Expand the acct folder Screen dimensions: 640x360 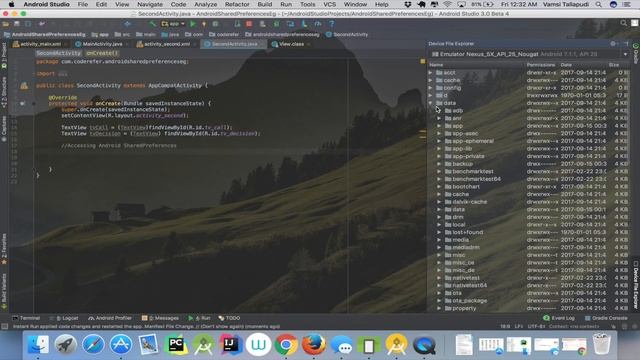[x=431, y=73]
